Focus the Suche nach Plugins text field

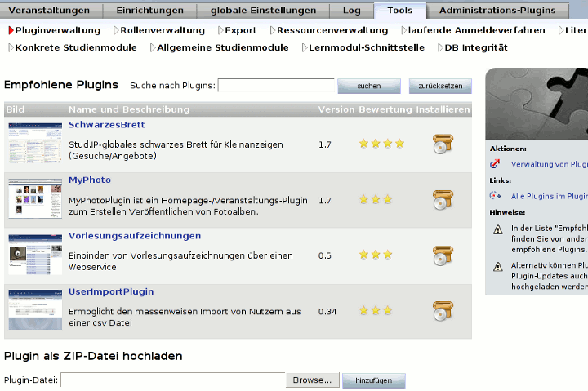[x=276, y=86]
